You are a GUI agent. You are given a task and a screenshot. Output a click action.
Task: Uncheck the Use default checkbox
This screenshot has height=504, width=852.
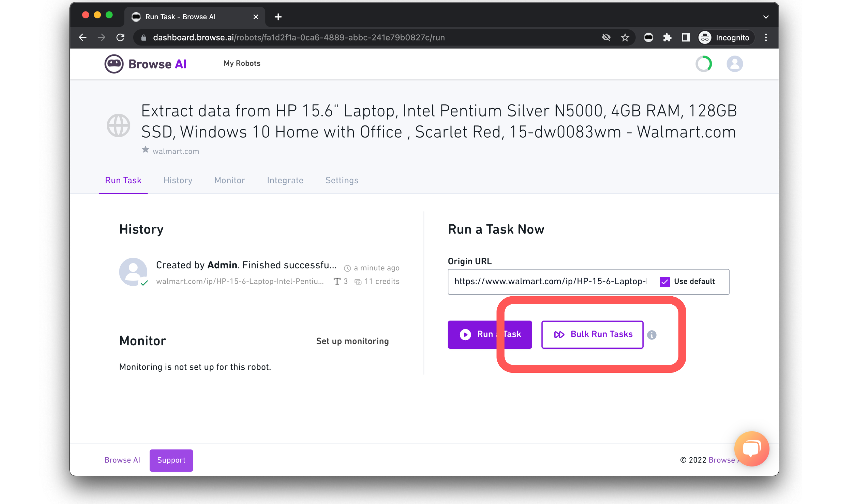665,282
